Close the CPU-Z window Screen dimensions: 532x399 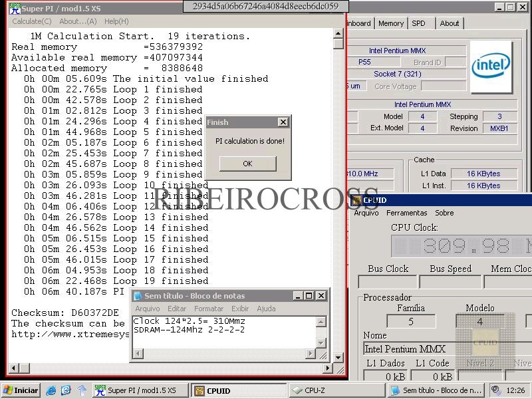pyautogui.click(x=523, y=7)
